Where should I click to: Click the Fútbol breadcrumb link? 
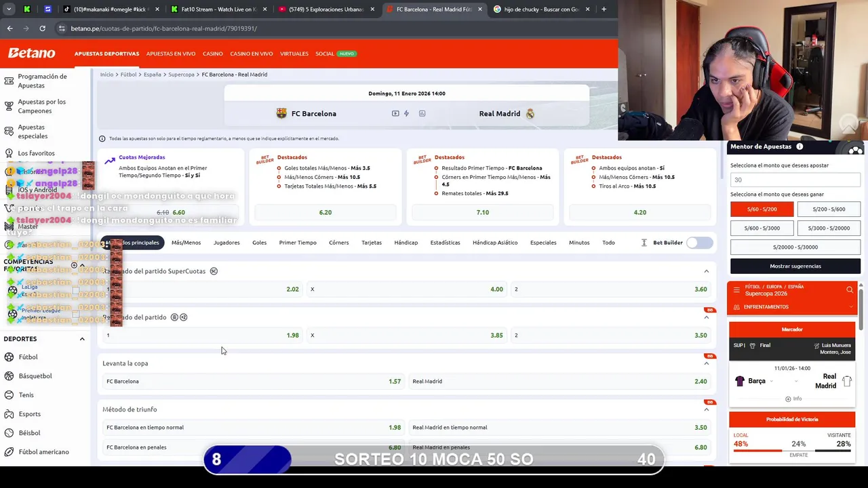coord(129,75)
